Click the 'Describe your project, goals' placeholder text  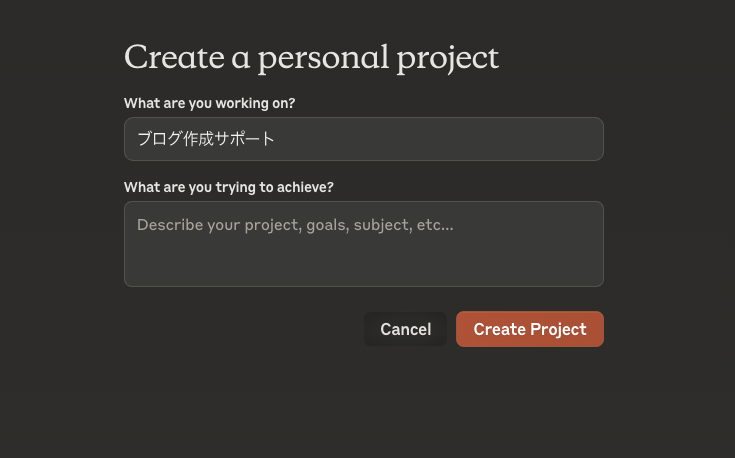(x=295, y=225)
